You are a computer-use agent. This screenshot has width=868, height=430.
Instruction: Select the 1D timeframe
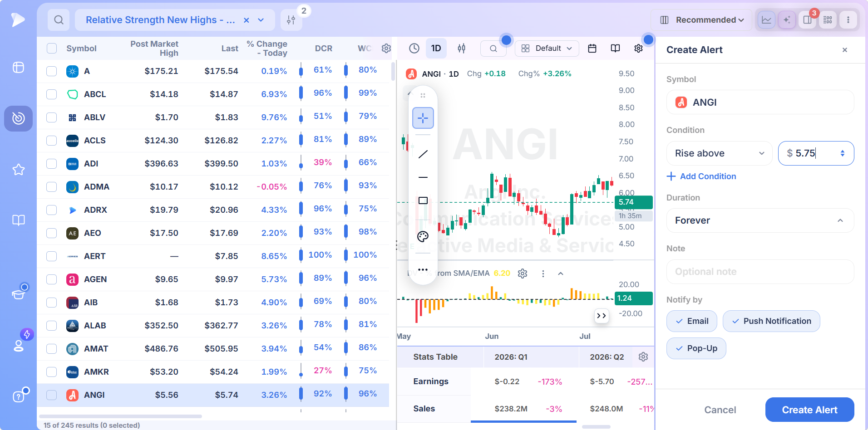pos(436,49)
